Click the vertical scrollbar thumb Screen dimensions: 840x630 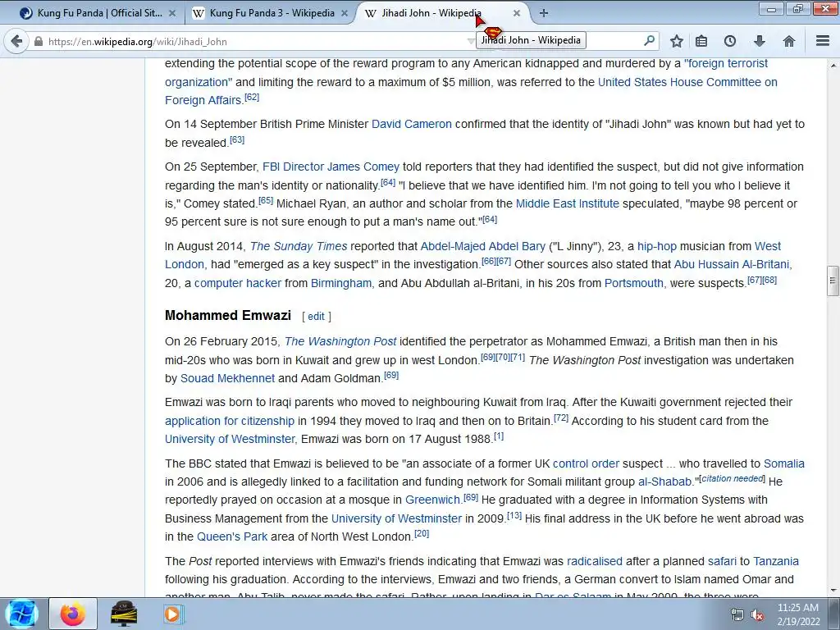pos(833,281)
